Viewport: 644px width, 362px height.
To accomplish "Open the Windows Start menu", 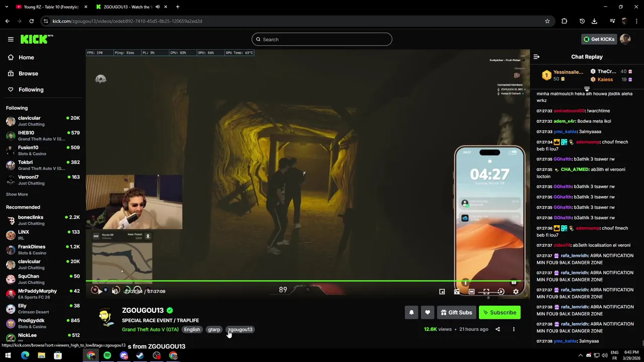I will tap(8, 355).
